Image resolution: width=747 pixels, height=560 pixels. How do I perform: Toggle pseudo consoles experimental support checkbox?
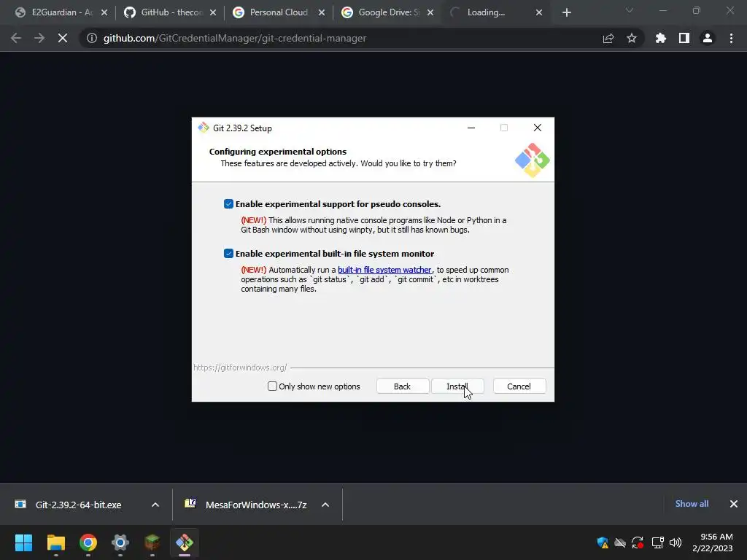228,204
